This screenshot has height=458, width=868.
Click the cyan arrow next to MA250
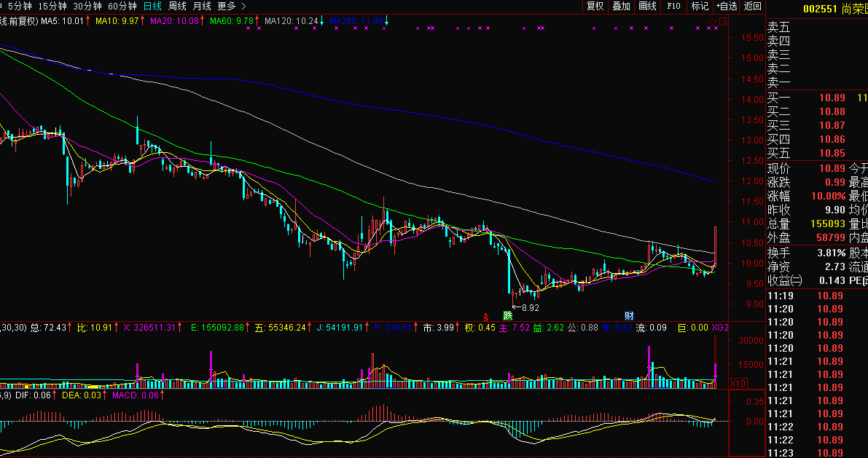click(387, 21)
